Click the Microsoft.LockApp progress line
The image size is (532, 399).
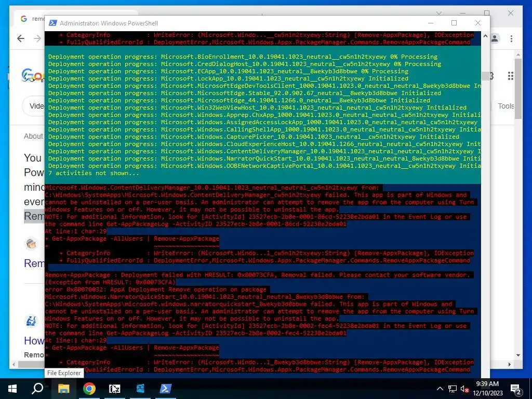tap(229, 78)
